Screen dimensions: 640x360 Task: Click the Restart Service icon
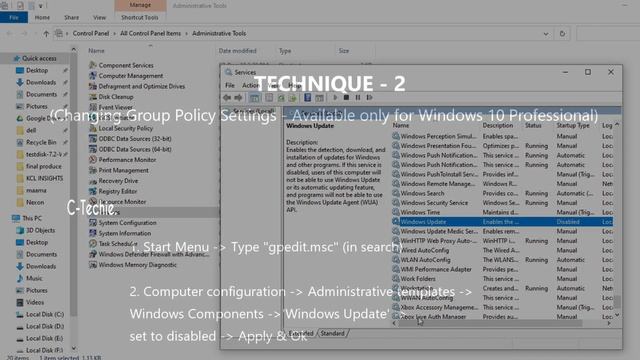click(x=369, y=98)
